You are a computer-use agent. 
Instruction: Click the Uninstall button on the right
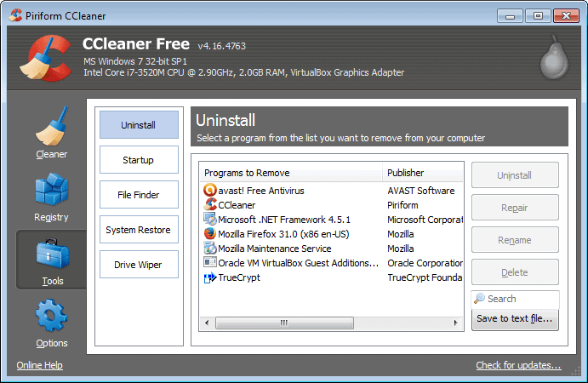[x=515, y=175]
